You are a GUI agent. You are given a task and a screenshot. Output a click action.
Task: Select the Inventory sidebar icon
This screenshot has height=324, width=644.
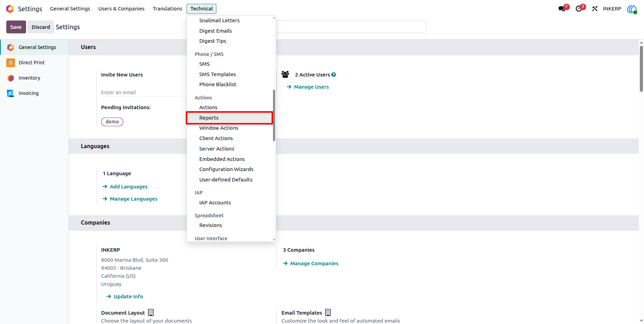[x=11, y=78]
